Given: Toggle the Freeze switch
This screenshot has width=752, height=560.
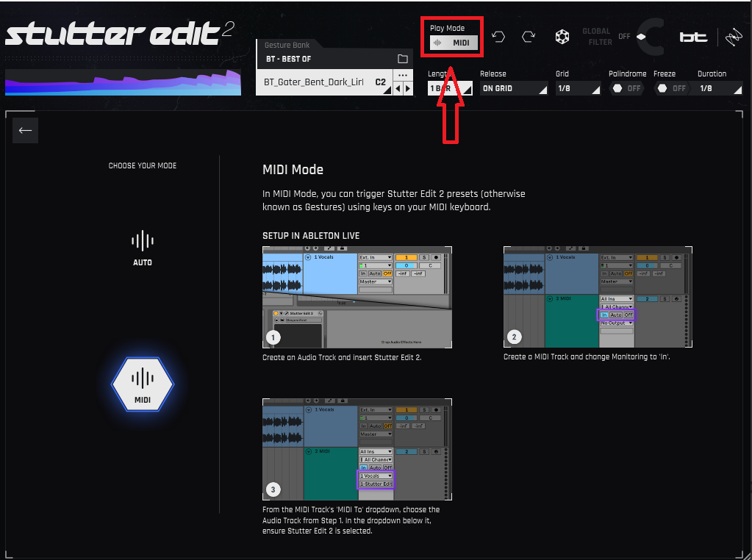Looking at the screenshot, I should pyautogui.click(x=671, y=88).
